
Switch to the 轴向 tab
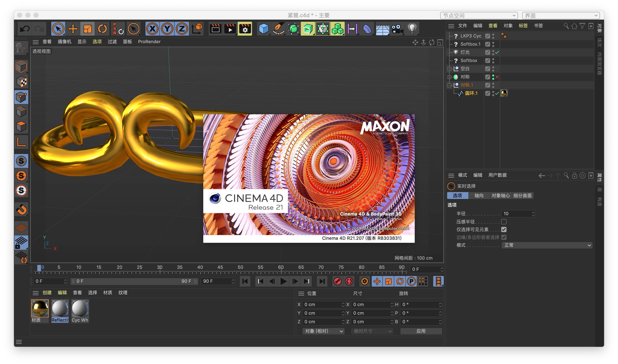tap(479, 196)
